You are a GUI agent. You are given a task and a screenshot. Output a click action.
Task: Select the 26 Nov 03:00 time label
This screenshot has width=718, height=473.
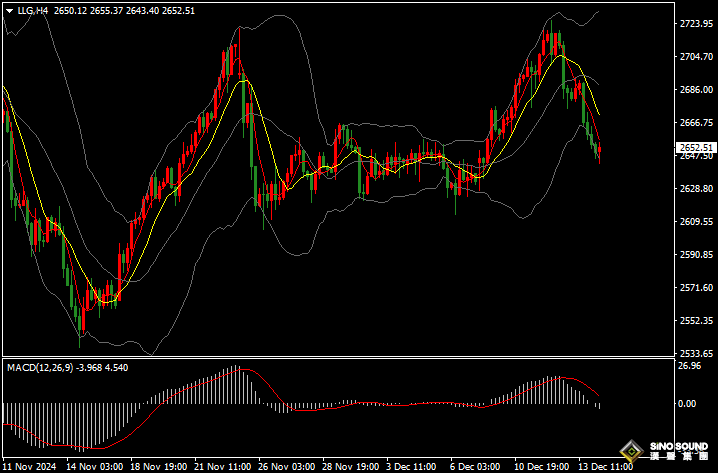287,467
